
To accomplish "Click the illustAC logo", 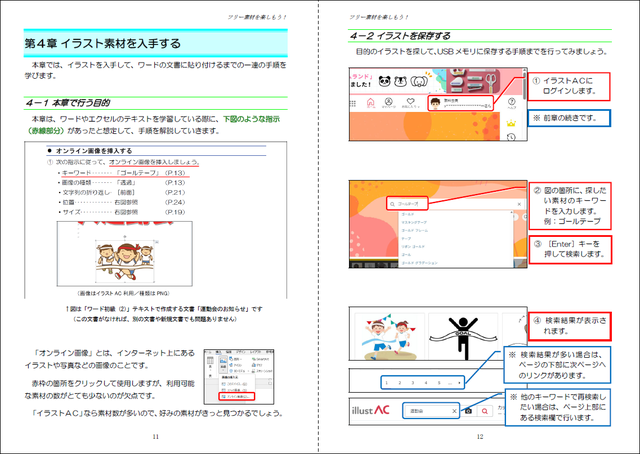I will [x=371, y=410].
